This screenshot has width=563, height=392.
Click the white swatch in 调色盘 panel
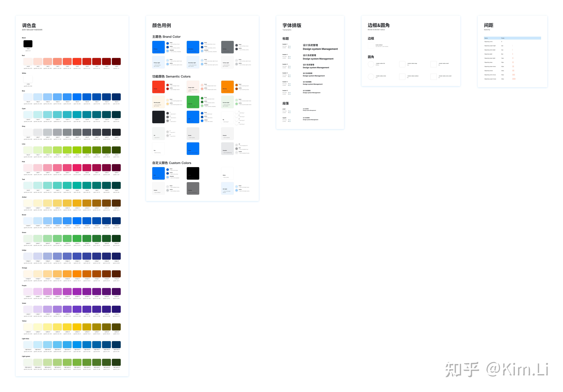click(x=28, y=79)
